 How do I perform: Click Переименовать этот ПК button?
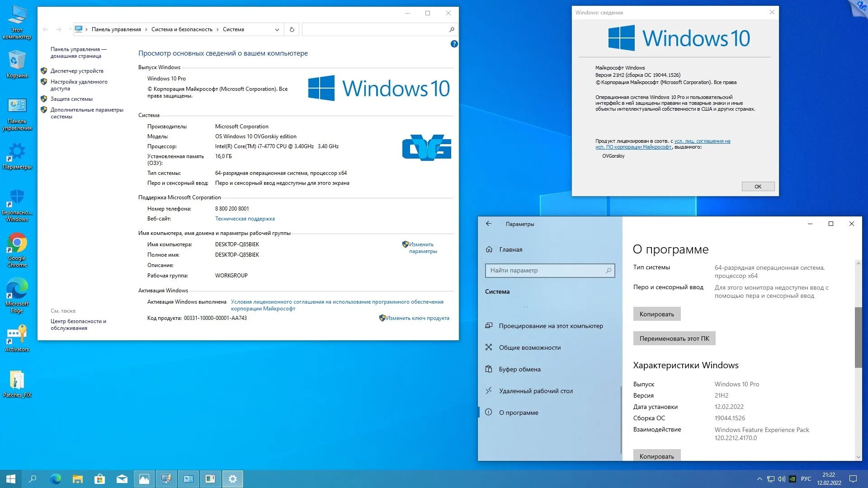[674, 338]
